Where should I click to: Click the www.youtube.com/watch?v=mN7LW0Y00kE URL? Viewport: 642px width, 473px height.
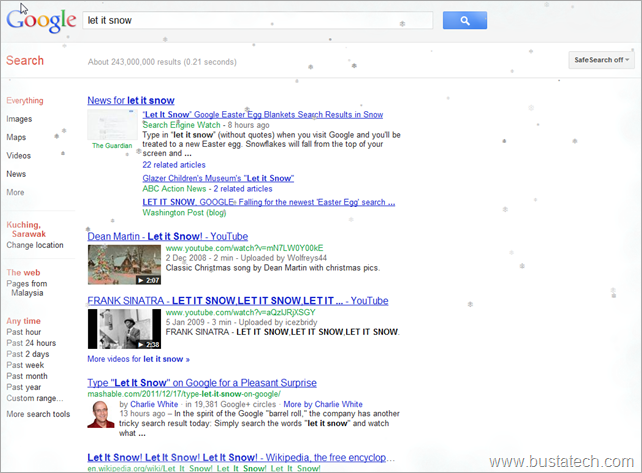pos(244,248)
